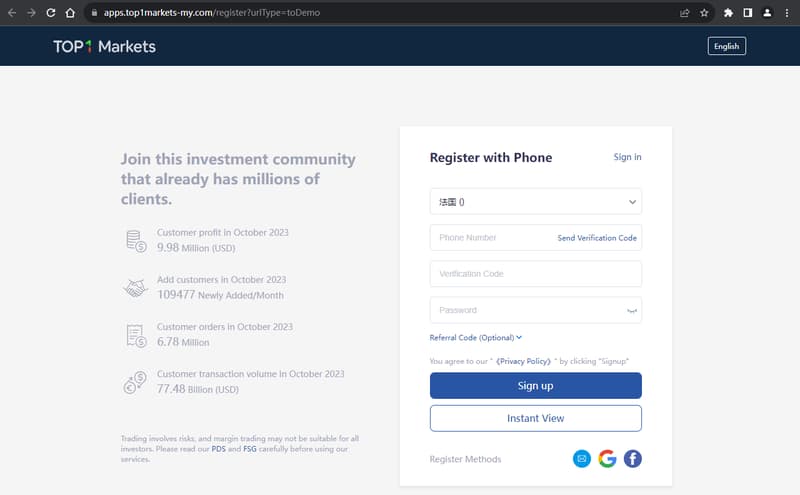
Task: Open the PDS document link
Action: 218,449
